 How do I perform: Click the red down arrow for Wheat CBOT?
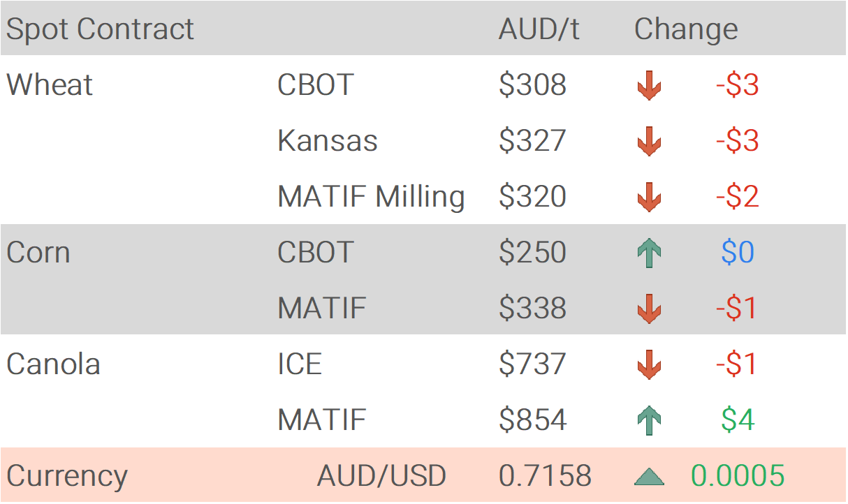649,86
